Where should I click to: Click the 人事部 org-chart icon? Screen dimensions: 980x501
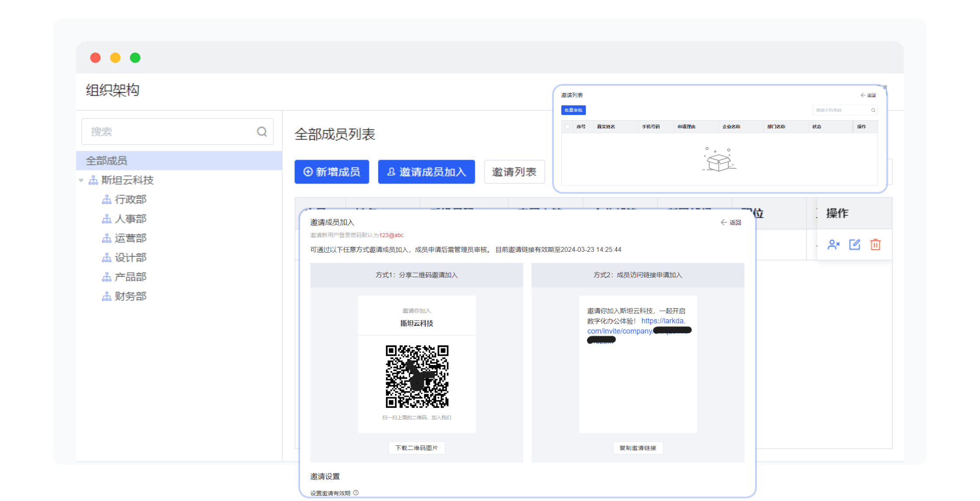pyautogui.click(x=106, y=219)
